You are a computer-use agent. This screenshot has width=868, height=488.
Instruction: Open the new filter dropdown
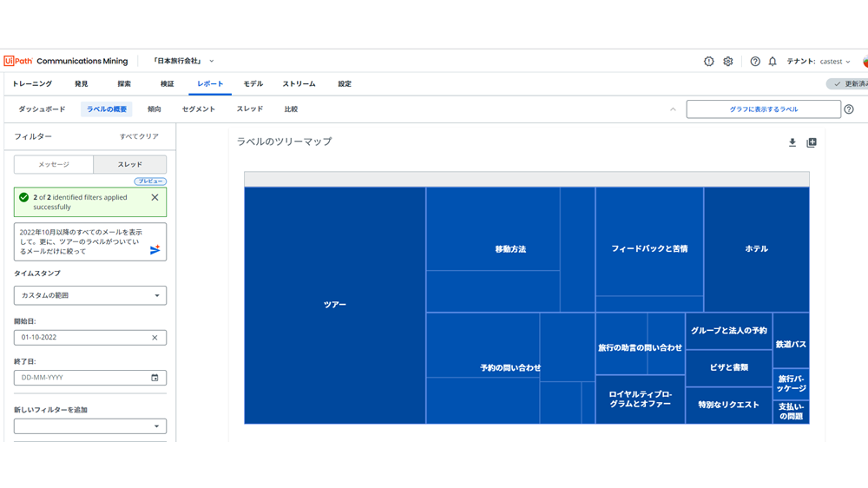[x=90, y=426]
